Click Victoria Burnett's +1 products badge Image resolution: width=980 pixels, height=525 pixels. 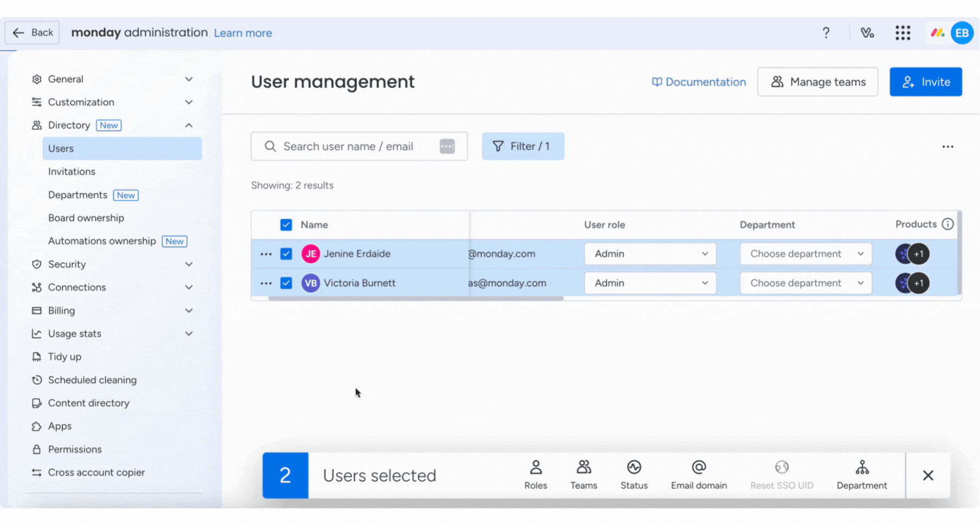(919, 283)
